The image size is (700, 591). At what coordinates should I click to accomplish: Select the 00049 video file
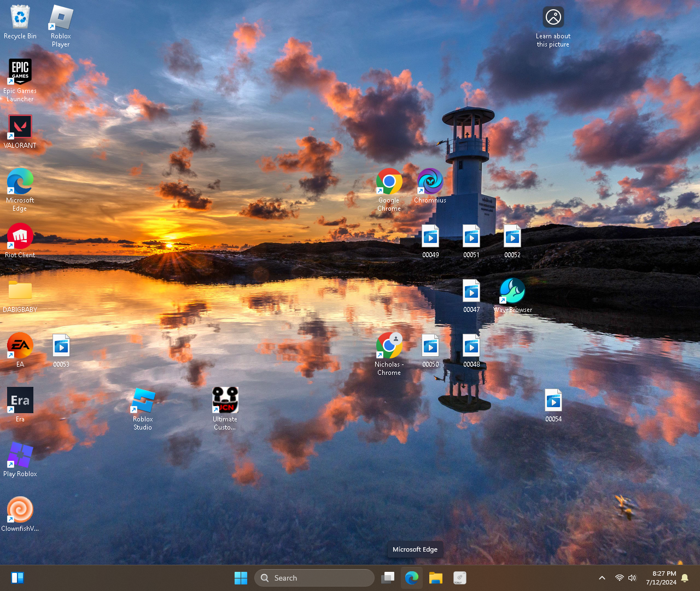[x=430, y=236]
